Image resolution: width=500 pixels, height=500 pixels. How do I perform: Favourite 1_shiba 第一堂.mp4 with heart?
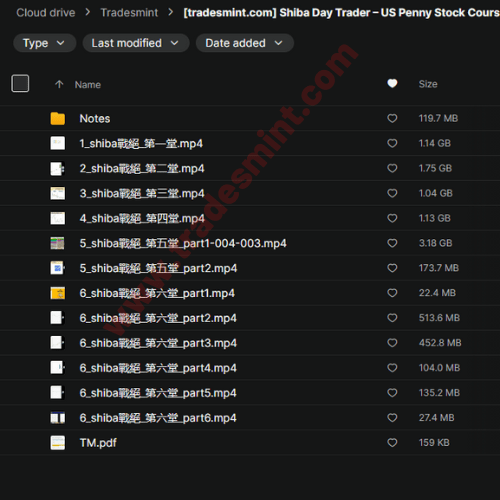pyautogui.click(x=392, y=143)
